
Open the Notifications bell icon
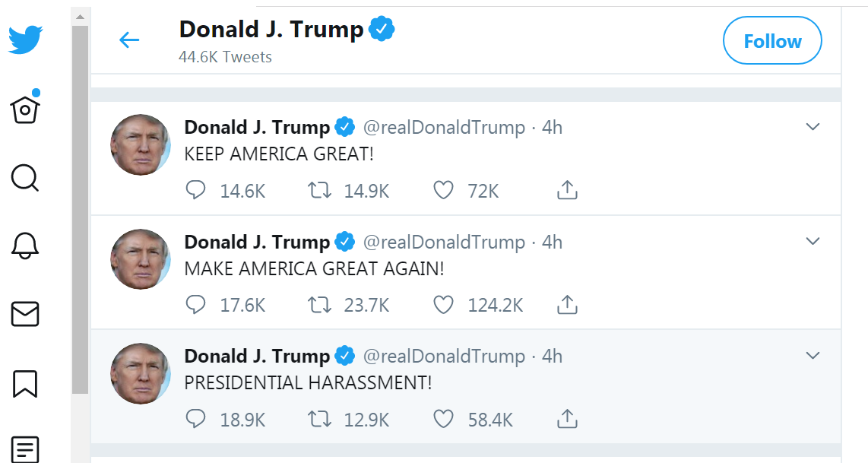(25, 246)
